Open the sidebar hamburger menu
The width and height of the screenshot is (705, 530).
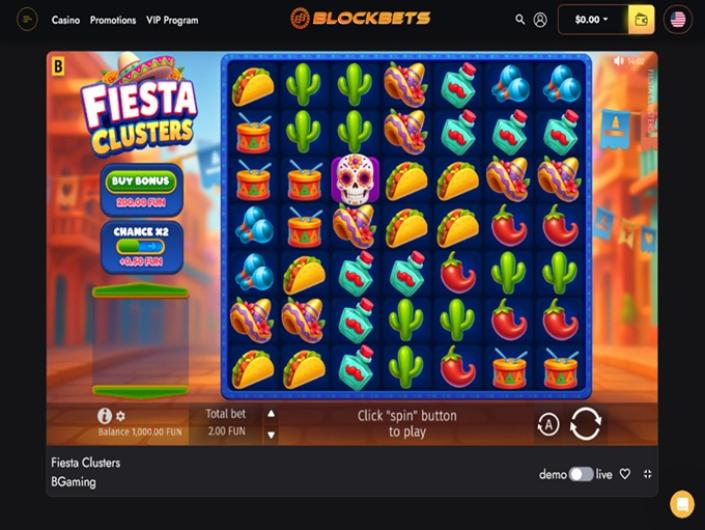pos(27,19)
